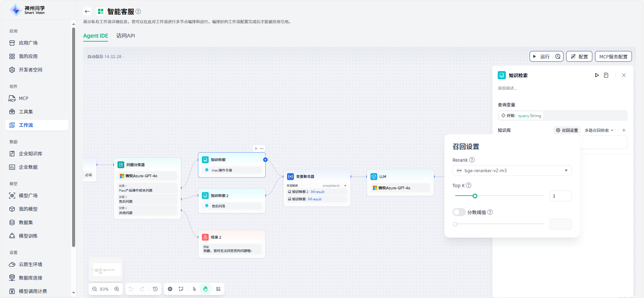
Task: Run the 知识检索 node alone
Action: 597,75
